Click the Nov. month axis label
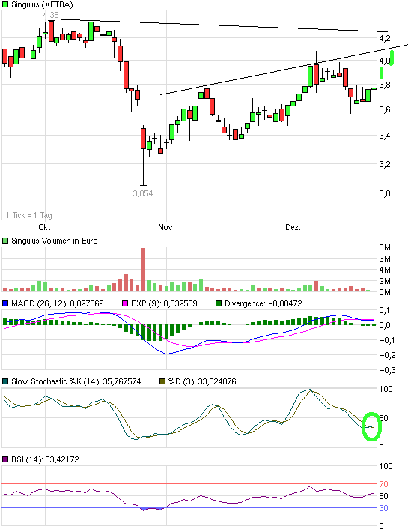 [166, 227]
